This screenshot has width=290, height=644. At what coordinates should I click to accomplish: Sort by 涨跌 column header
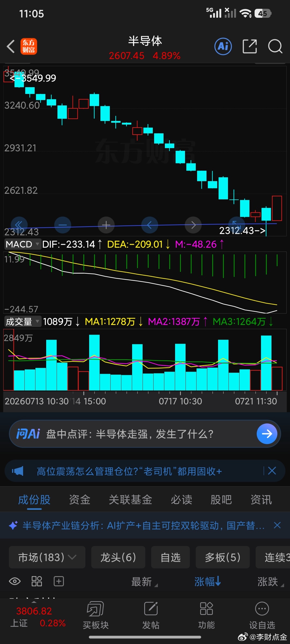(x=271, y=582)
